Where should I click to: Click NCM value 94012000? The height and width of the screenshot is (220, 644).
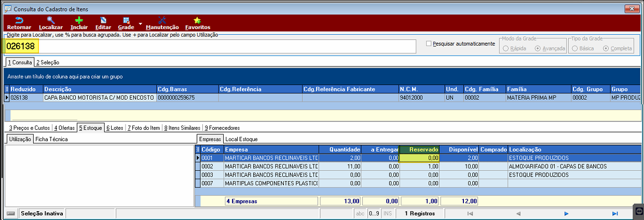click(x=421, y=98)
